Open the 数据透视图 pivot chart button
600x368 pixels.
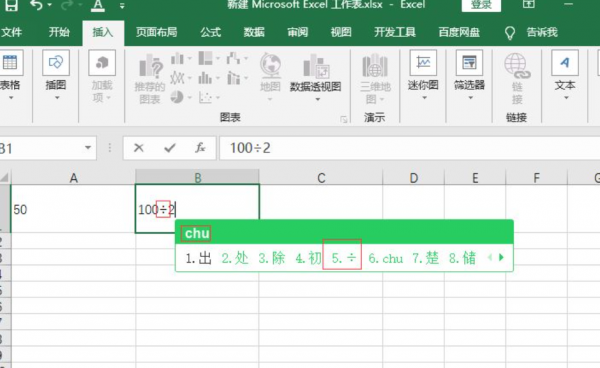(x=316, y=78)
